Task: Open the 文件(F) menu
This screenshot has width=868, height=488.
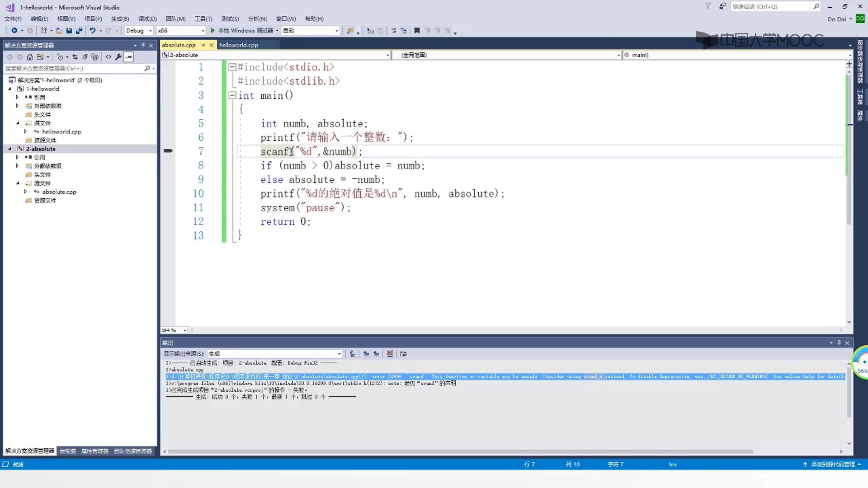Action: point(13,19)
